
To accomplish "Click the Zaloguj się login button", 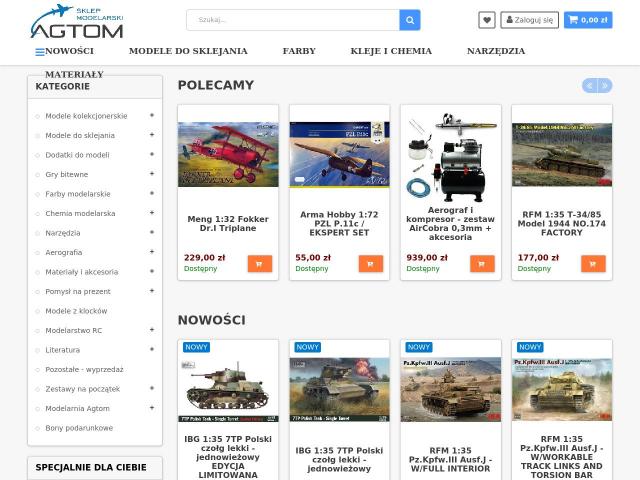I will pyautogui.click(x=529, y=20).
